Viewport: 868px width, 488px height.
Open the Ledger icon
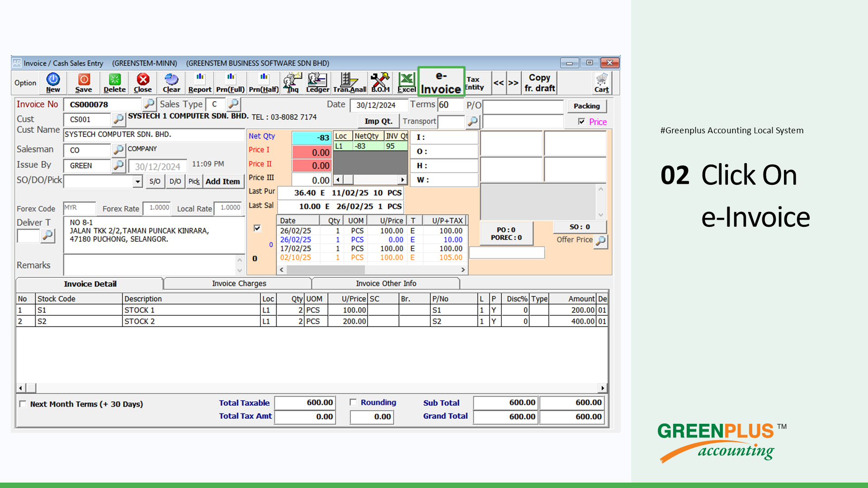click(x=317, y=83)
